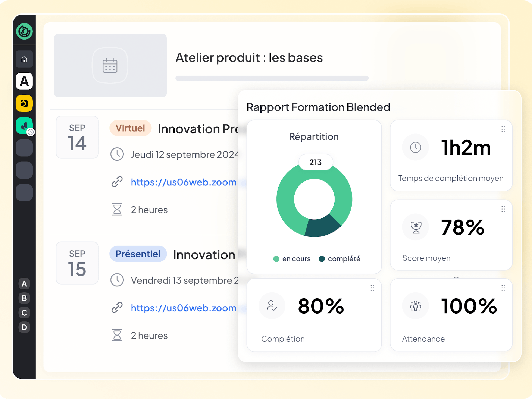The image size is (532, 399).
Task: Open the drag handle menu on Complétion card
Action: [x=372, y=288]
